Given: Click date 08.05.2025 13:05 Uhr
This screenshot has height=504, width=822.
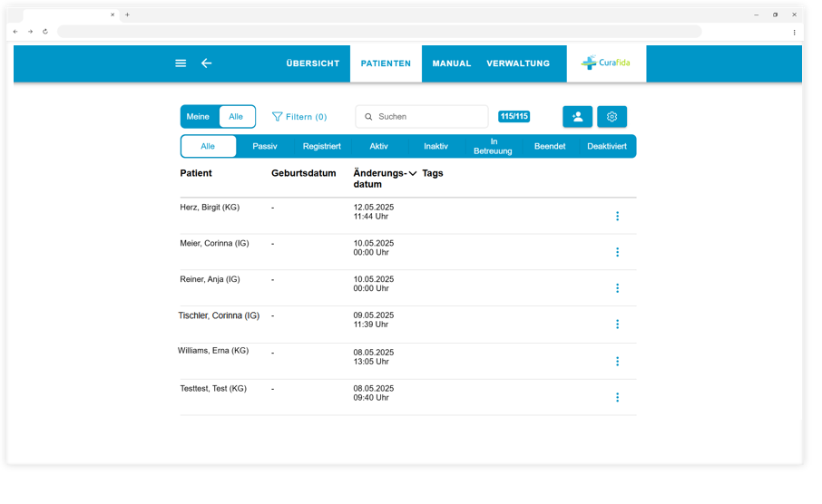Looking at the screenshot, I should 374,357.
